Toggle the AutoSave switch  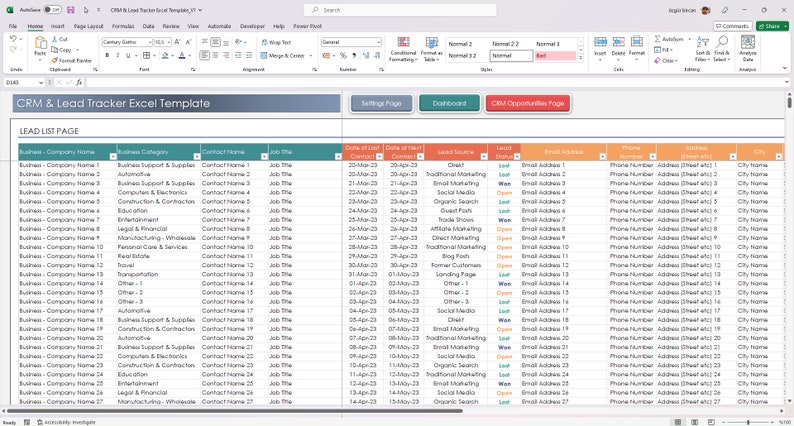[52, 10]
